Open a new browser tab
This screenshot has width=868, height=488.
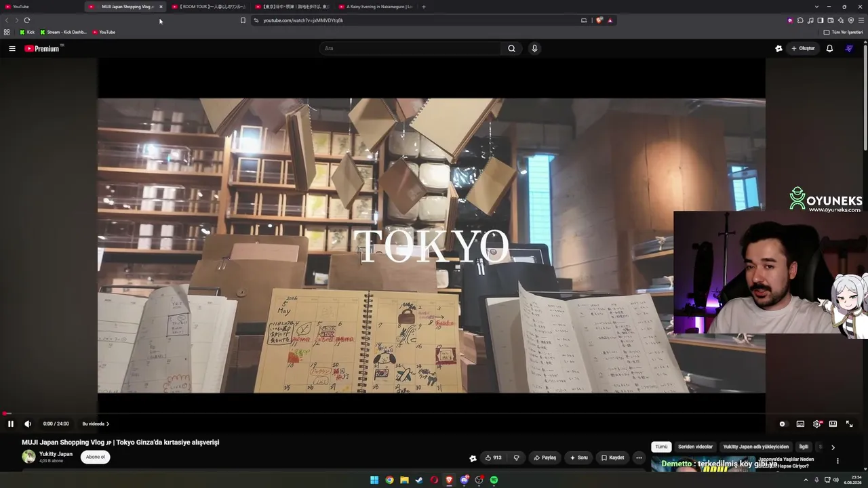(x=424, y=7)
